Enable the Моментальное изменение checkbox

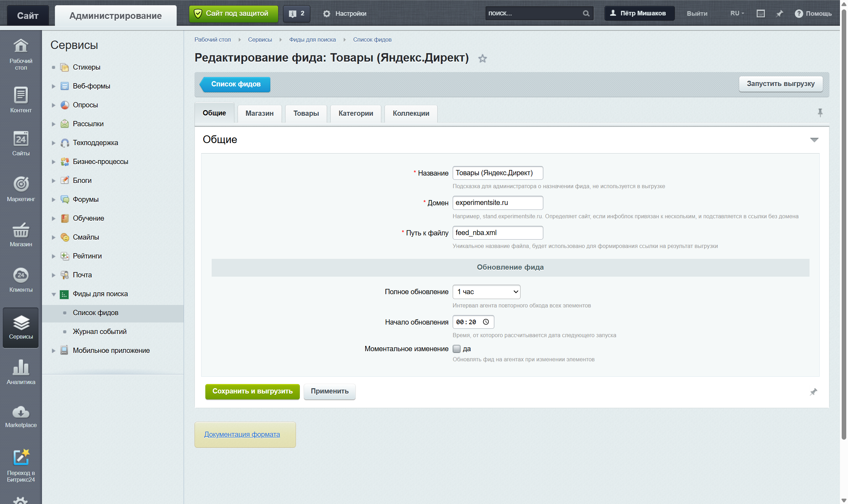(457, 349)
